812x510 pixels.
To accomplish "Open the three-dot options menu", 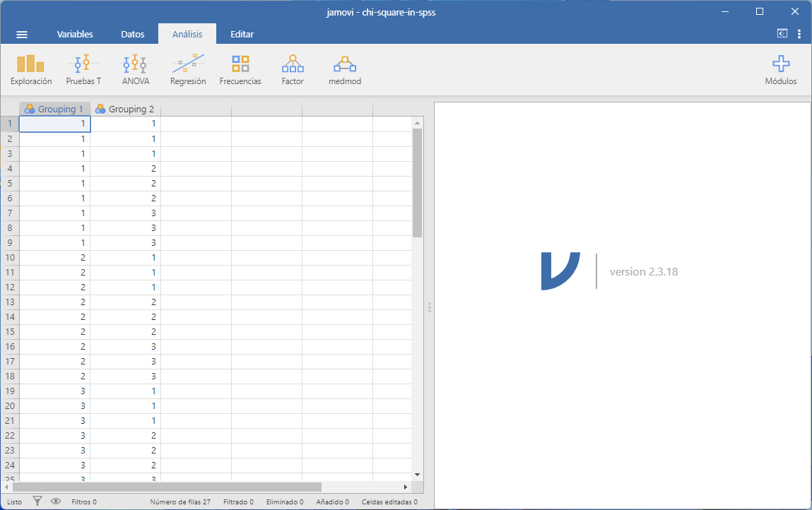I will coord(799,34).
